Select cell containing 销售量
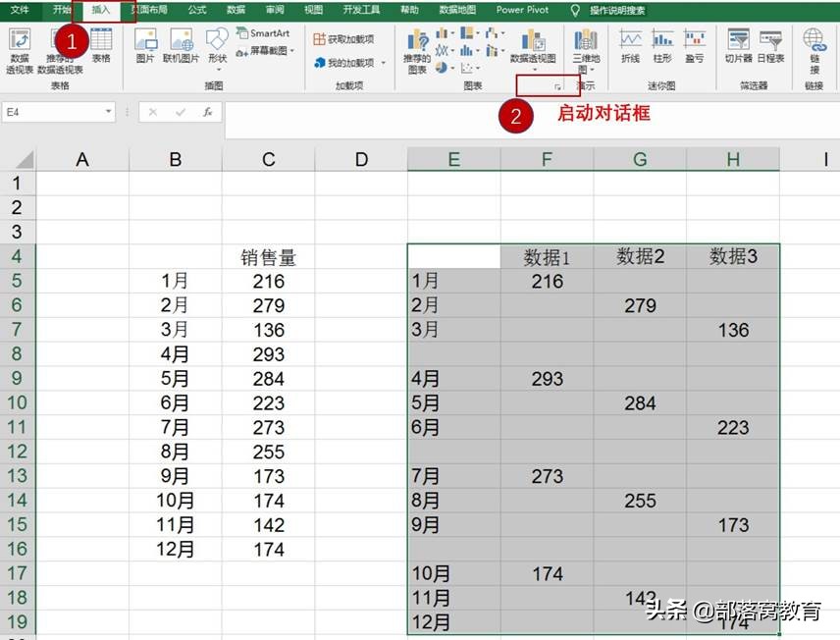This screenshot has width=840, height=640. coord(269,257)
